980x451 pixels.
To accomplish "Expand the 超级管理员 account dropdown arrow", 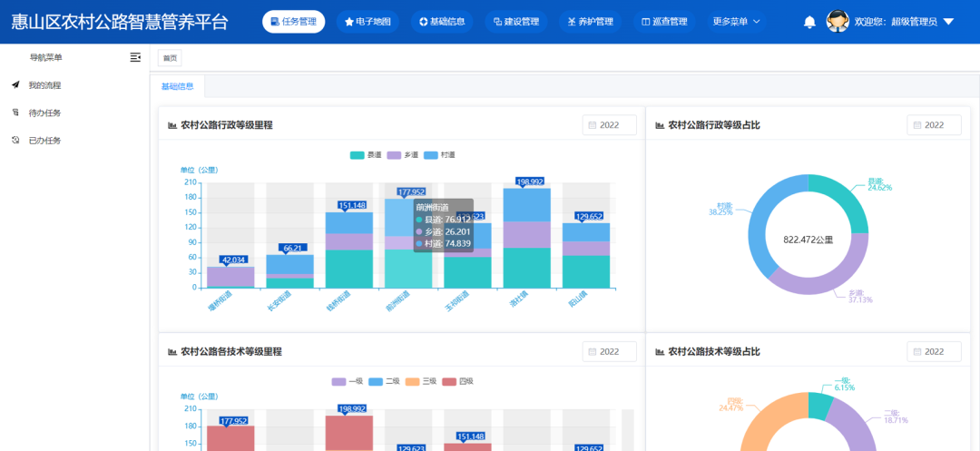I will [948, 22].
